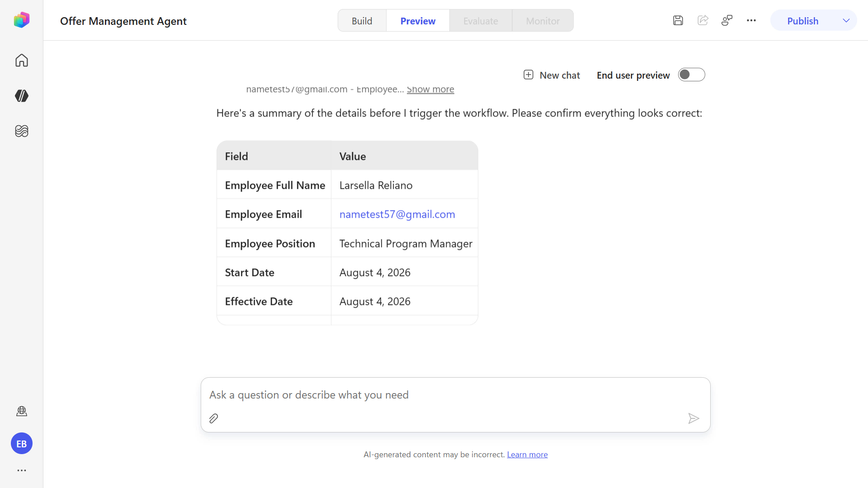Open the flows icon in sidebar
The height and width of the screenshot is (488, 868).
coord(21,131)
